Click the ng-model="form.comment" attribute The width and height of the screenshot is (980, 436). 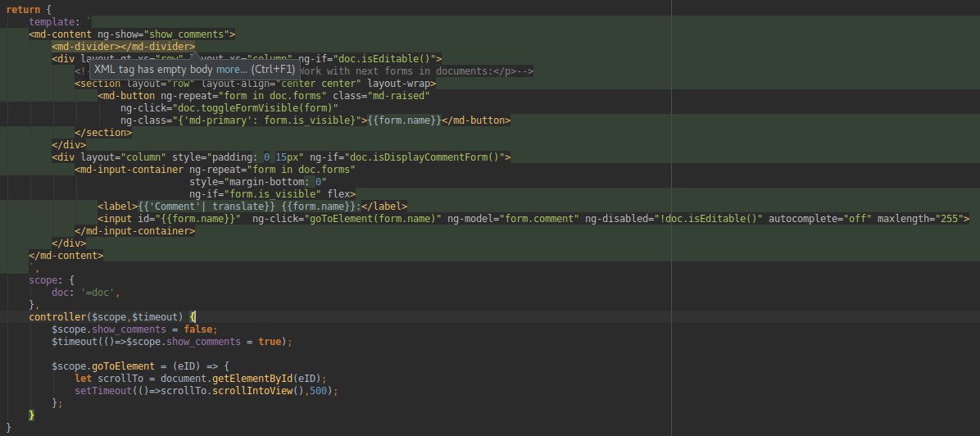click(x=513, y=218)
